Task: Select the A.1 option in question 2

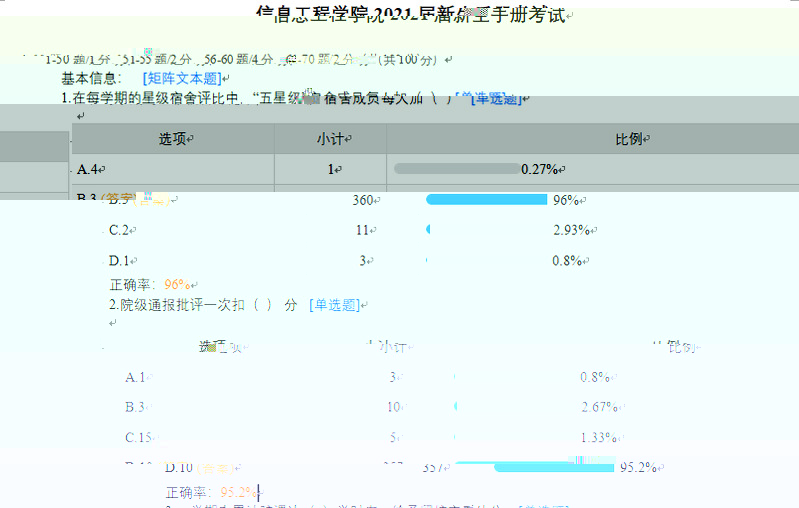Action: tap(135, 377)
